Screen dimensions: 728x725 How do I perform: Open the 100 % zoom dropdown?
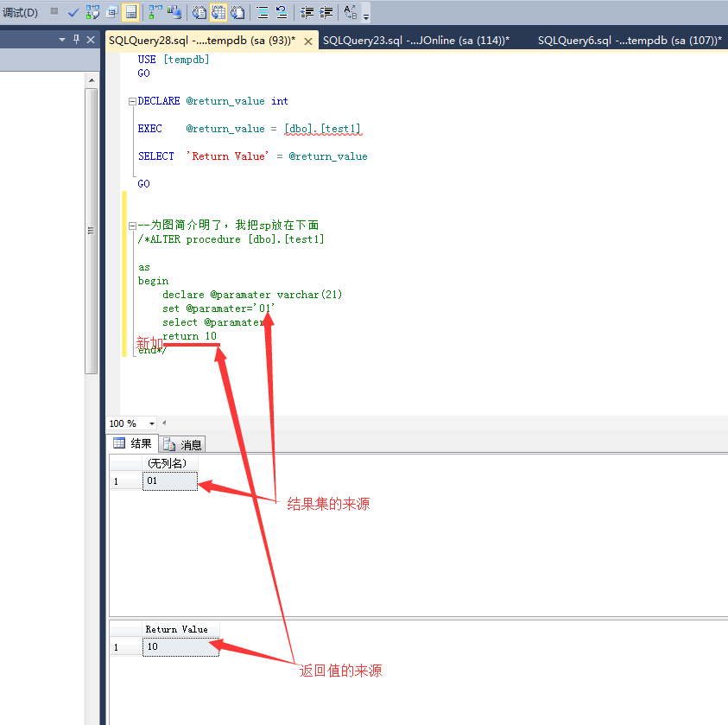click(152, 423)
